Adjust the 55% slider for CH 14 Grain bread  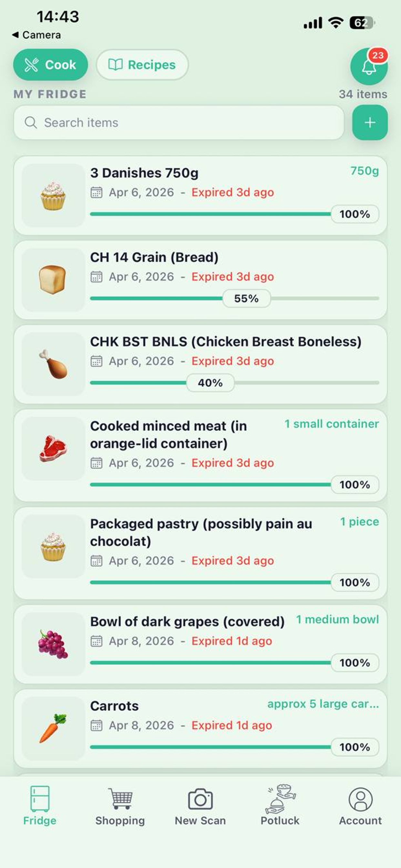tap(246, 299)
